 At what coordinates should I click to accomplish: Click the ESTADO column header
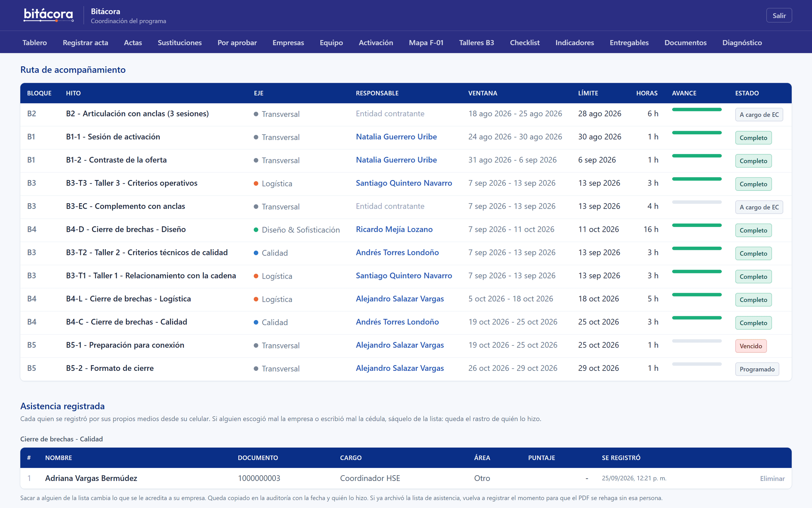747,93
